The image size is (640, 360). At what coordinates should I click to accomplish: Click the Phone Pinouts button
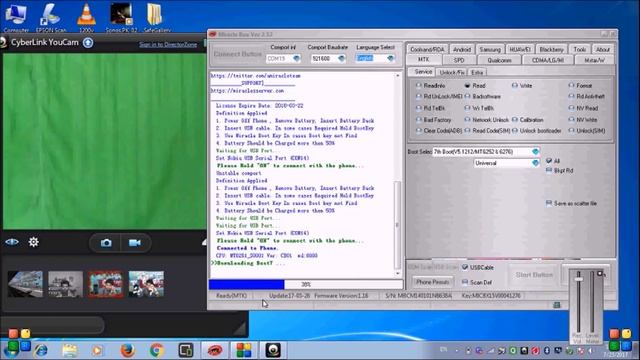click(x=433, y=282)
